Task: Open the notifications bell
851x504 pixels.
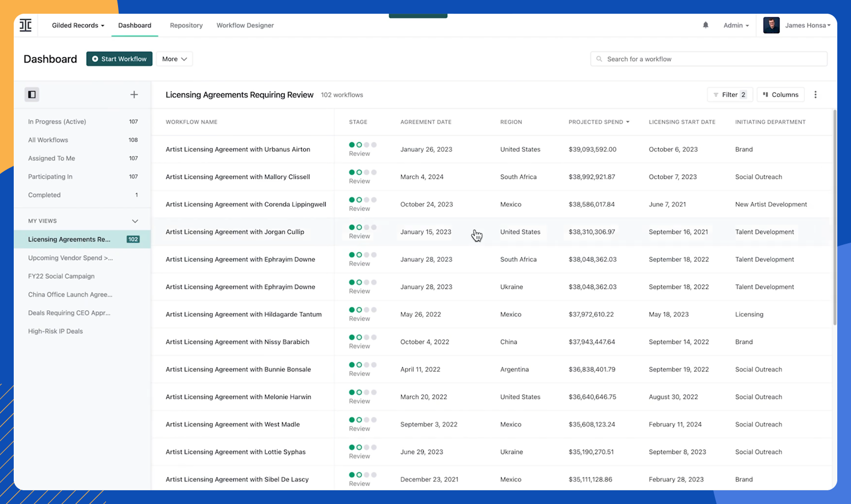Action: [x=706, y=25]
